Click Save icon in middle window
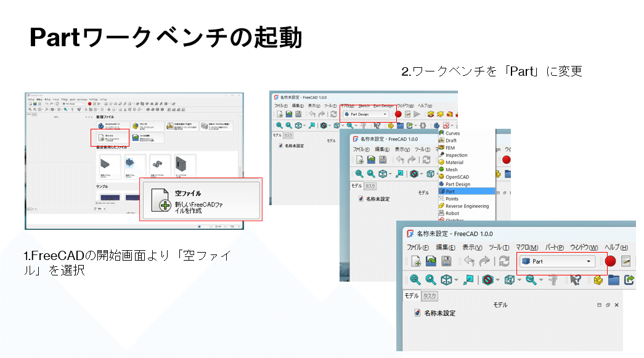644x358 pixels. (382, 160)
